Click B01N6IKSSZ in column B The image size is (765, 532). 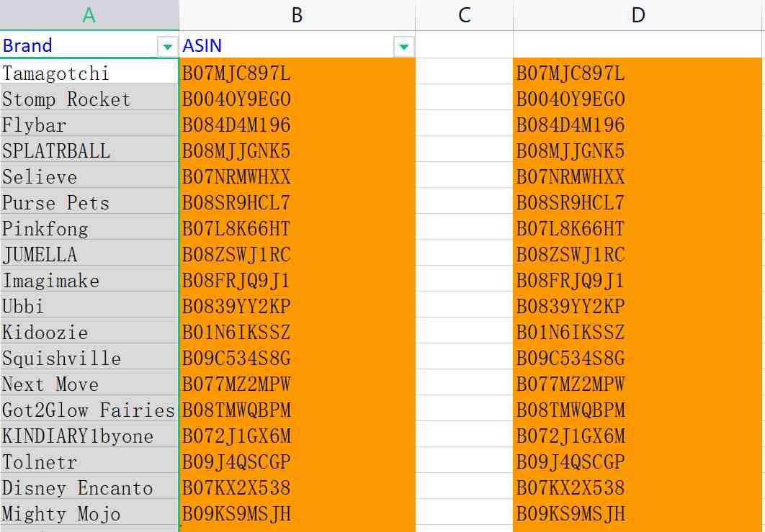pos(297,332)
